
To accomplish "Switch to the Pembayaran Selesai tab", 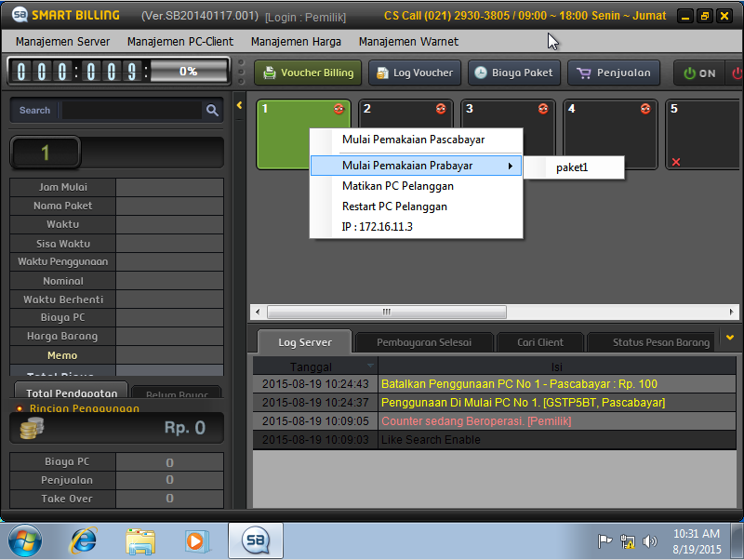I will click(x=424, y=342).
